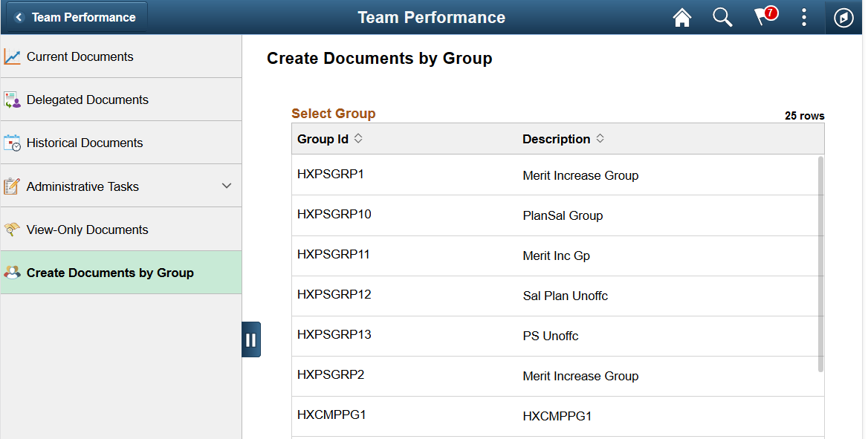Click the Create Documents by Group people icon
This screenshot has height=439, width=868.
(x=12, y=273)
